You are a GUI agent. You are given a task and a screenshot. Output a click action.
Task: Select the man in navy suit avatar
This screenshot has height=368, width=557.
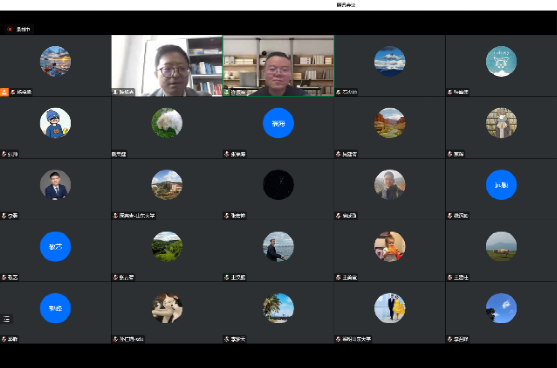tap(55, 185)
